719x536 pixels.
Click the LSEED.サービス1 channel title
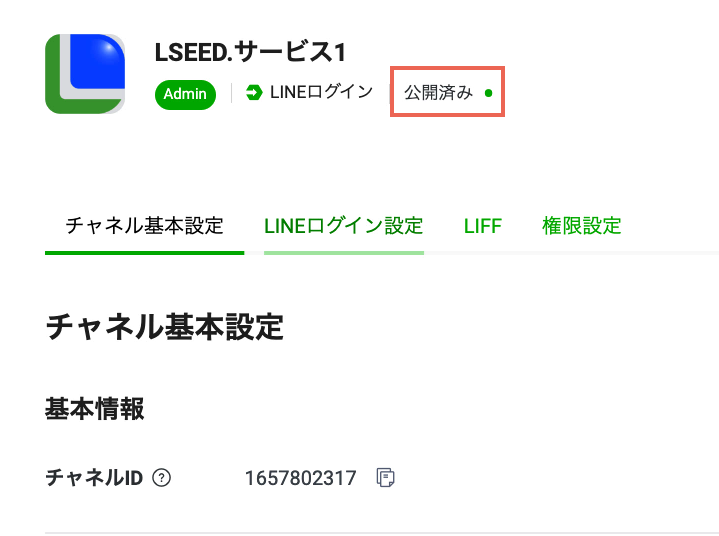[x=250, y=52]
